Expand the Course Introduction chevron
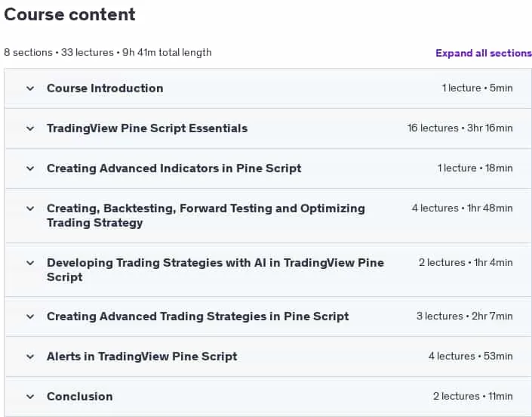The height and width of the screenshot is (417, 532). (x=30, y=88)
